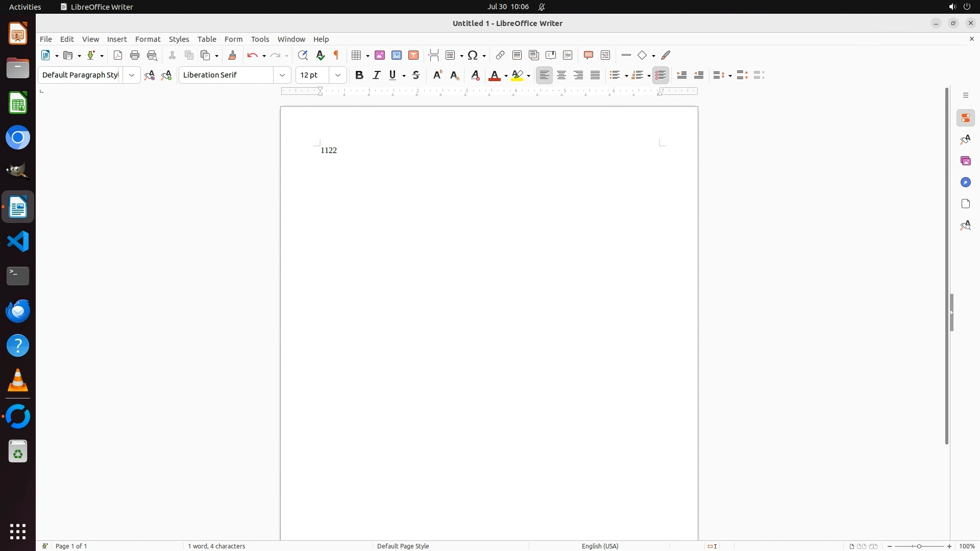The height and width of the screenshot is (551, 980).
Task: Open the Navigator sidebar panel
Action: pos(965,182)
